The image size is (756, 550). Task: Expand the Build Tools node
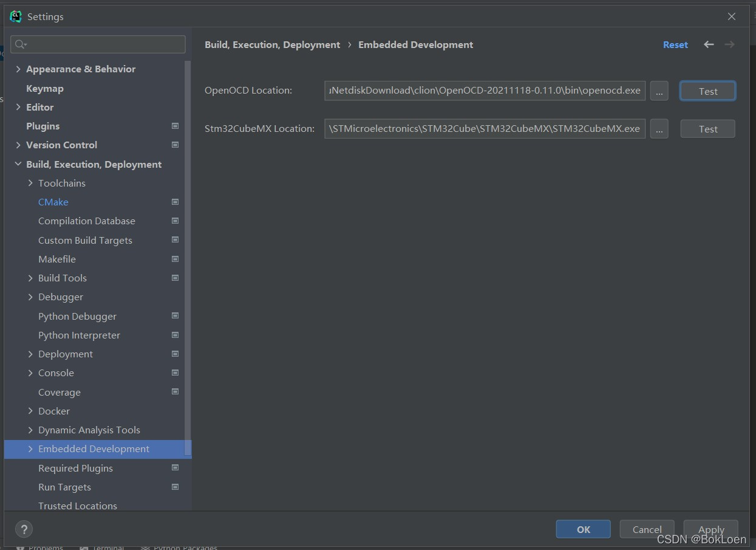[30, 278]
